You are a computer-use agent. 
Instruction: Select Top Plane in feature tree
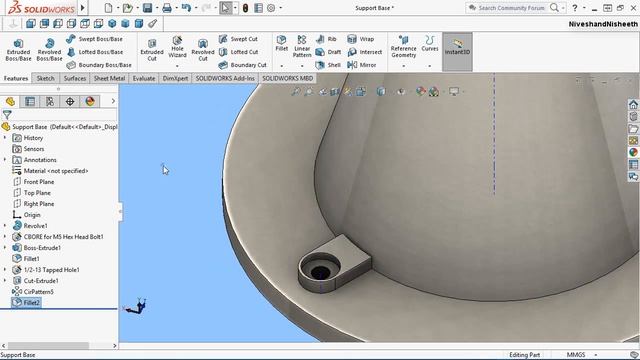(32, 193)
